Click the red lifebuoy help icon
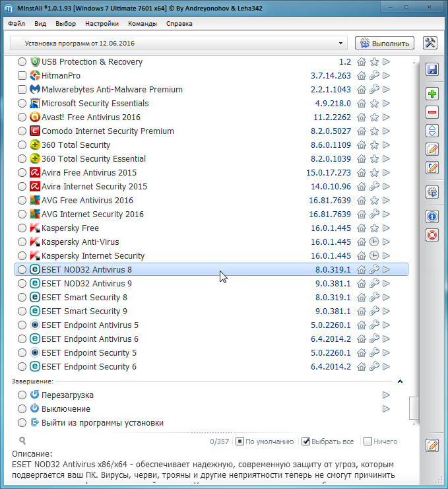The height and width of the screenshot is (489, 448). tap(432, 235)
